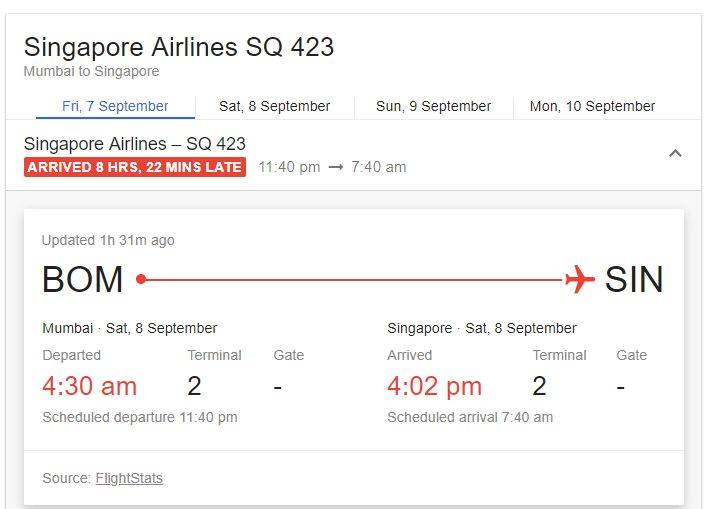Image resolution: width=708 pixels, height=509 pixels.
Task: Click the 4:02 pm arrival time
Action: tap(434, 386)
